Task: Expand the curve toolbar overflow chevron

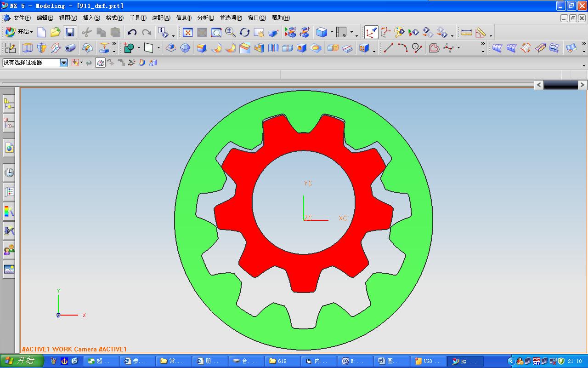Action: pos(483,45)
